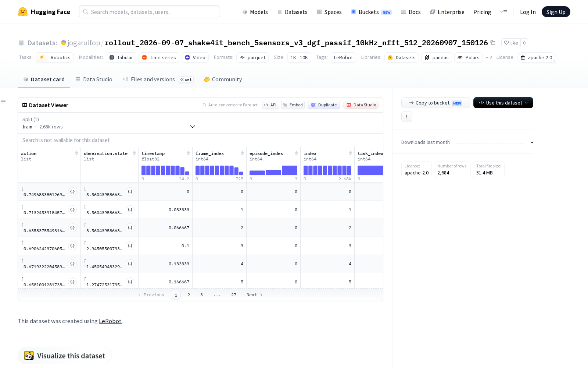Click the episode_index histogram bars

tap(273, 170)
